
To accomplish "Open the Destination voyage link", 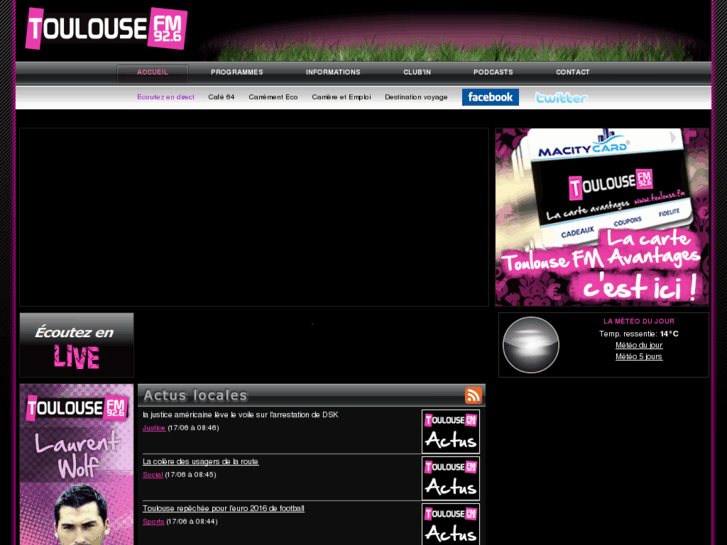I will (x=416, y=97).
